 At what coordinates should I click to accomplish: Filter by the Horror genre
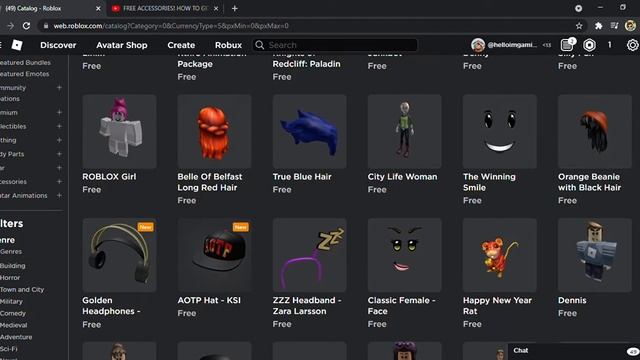click(x=10, y=278)
